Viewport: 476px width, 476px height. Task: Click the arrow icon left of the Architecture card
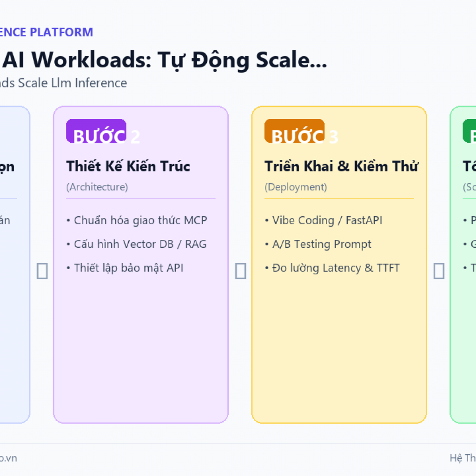(x=42, y=271)
